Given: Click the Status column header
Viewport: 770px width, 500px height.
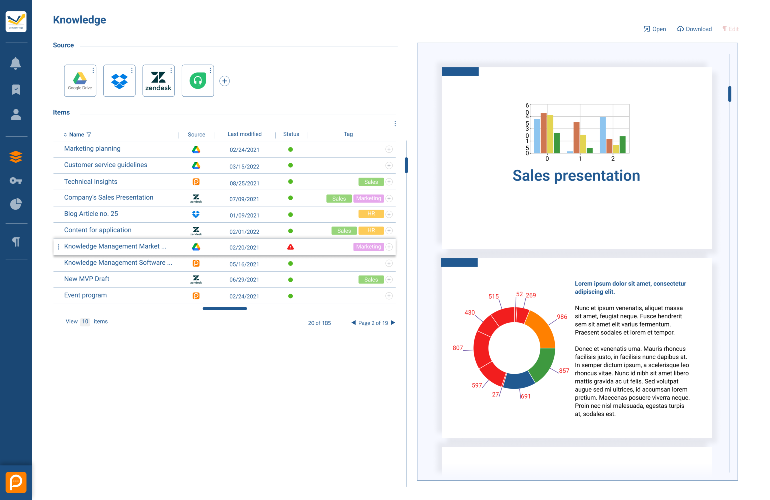Looking at the screenshot, I should [291, 134].
